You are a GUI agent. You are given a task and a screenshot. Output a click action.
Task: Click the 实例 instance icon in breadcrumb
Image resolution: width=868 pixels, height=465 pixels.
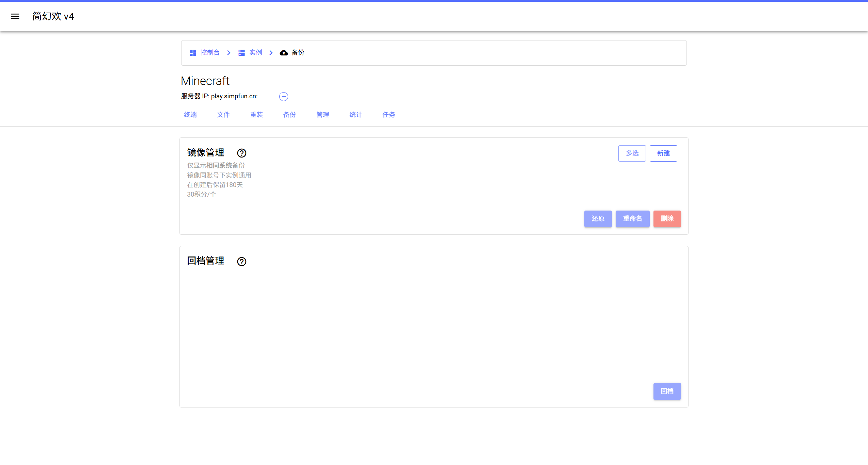pyautogui.click(x=241, y=52)
